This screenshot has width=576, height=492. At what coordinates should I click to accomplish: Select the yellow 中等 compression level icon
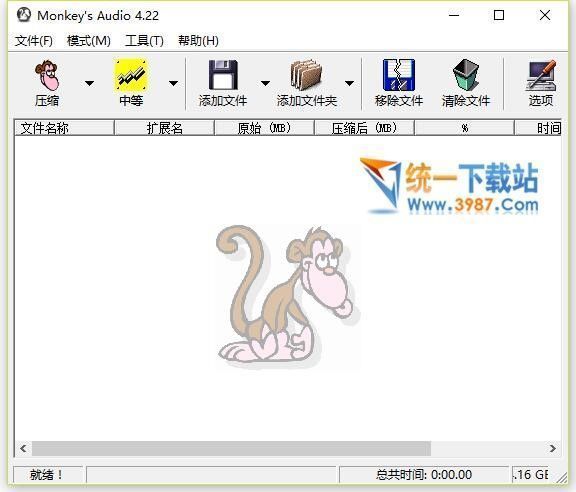pyautogui.click(x=131, y=75)
